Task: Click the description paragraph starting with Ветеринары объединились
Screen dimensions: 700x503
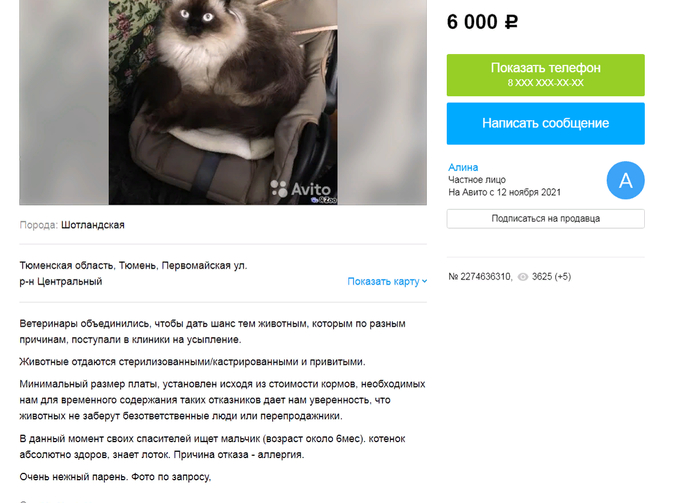Action: pyautogui.click(x=212, y=332)
